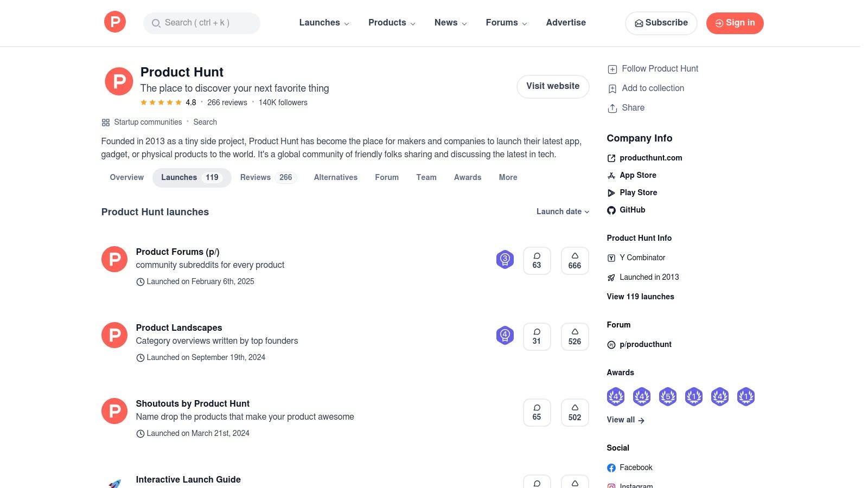Click the first Golden Kitty award badge

pos(616,396)
